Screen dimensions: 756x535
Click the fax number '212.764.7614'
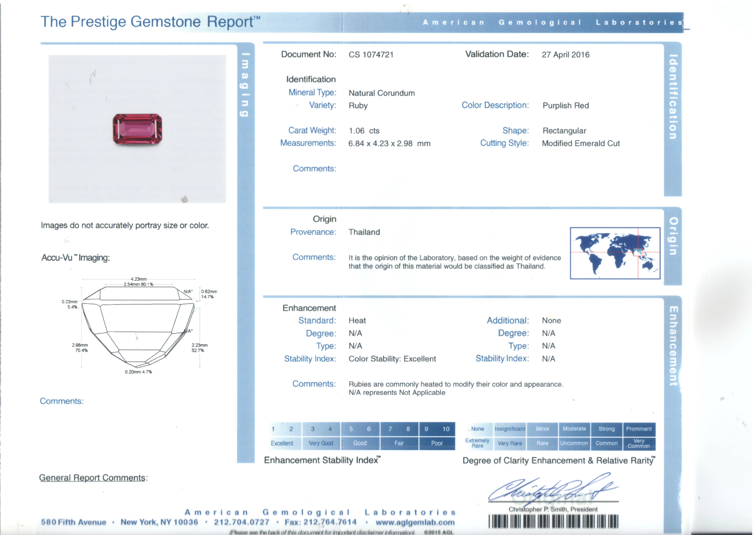pos(330,522)
